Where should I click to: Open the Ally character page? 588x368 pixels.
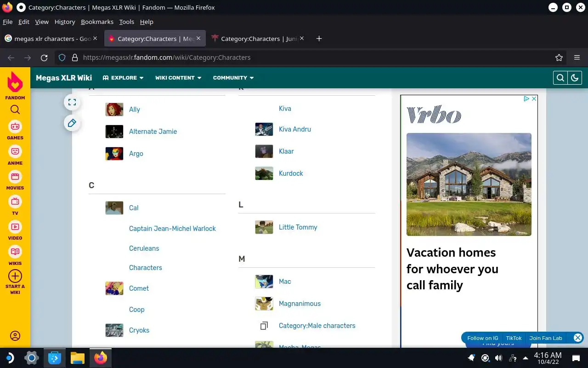coord(135,109)
